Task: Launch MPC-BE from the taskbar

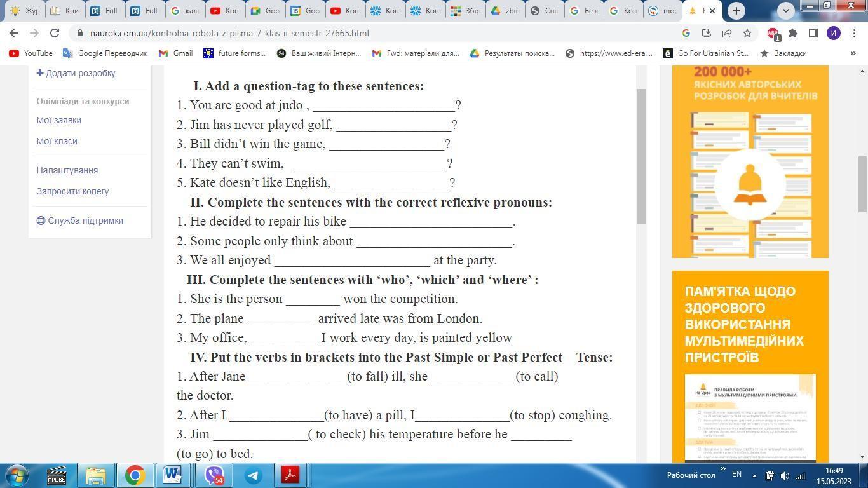Action: point(57,475)
